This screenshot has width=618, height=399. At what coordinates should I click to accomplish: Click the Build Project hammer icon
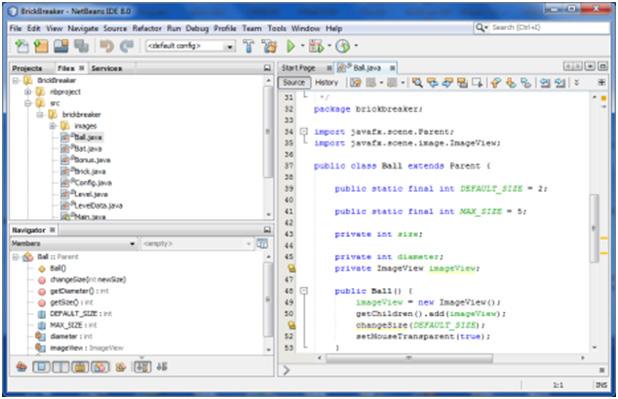(248, 46)
